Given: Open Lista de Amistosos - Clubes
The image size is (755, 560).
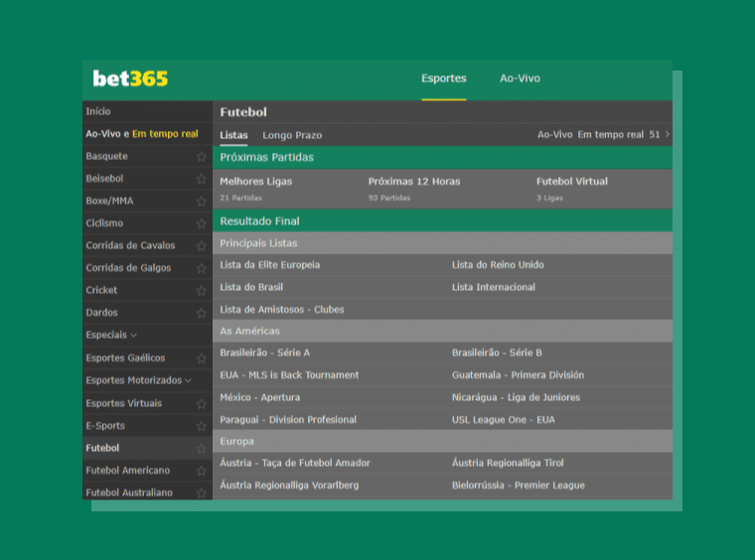Looking at the screenshot, I should click(x=282, y=310).
